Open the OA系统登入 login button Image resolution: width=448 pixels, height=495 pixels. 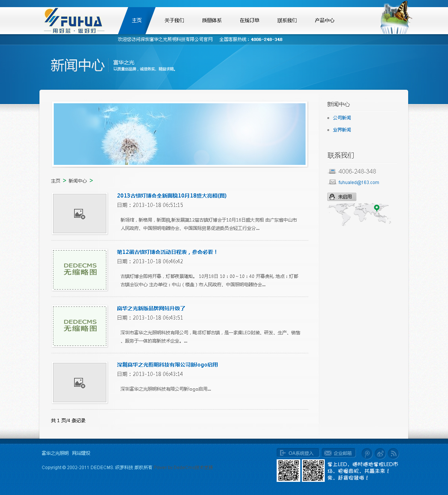point(298,453)
